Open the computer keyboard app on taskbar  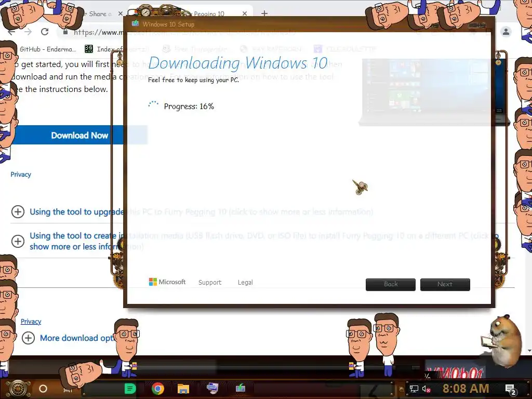pyautogui.click(x=212, y=388)
